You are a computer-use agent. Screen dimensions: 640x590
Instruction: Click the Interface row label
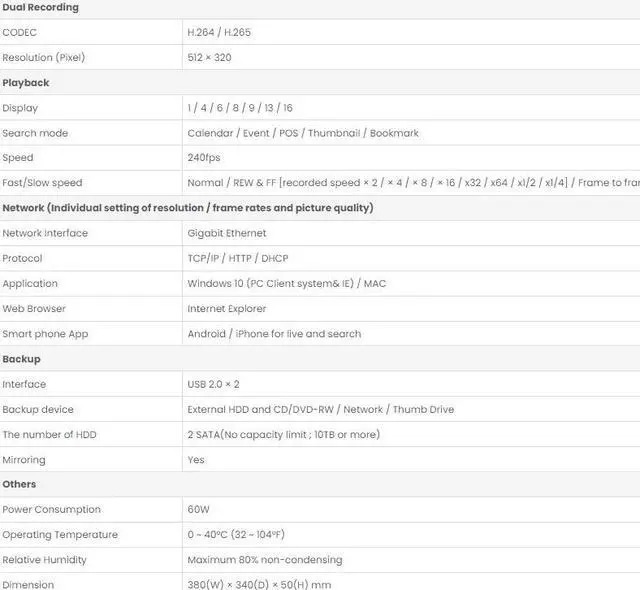(x=24, y=384)
